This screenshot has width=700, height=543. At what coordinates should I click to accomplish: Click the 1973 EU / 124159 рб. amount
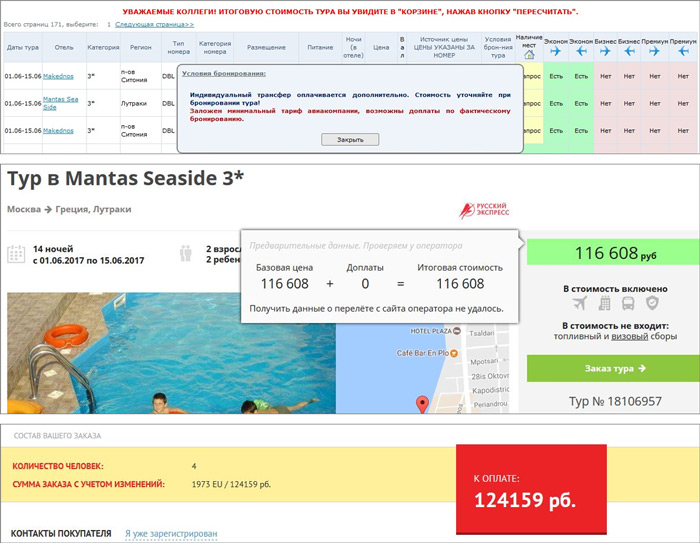click(231, 484)
